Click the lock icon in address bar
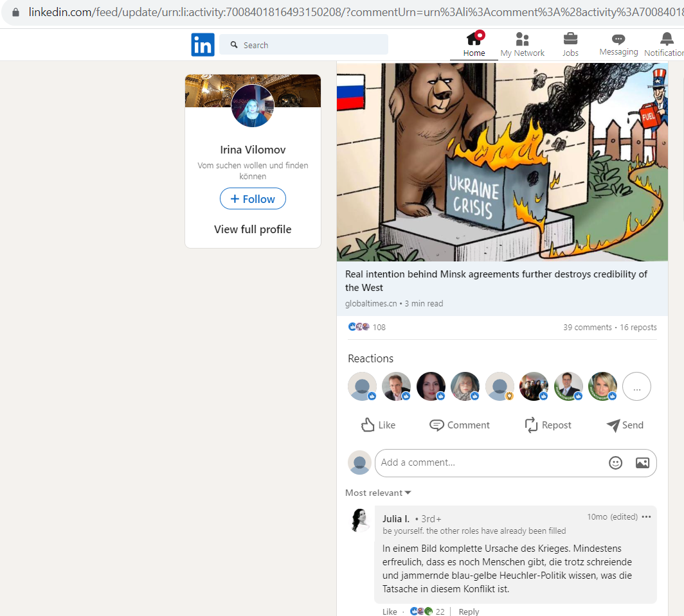Viewport: 684px width, 616px height. (x=15, y=12)
